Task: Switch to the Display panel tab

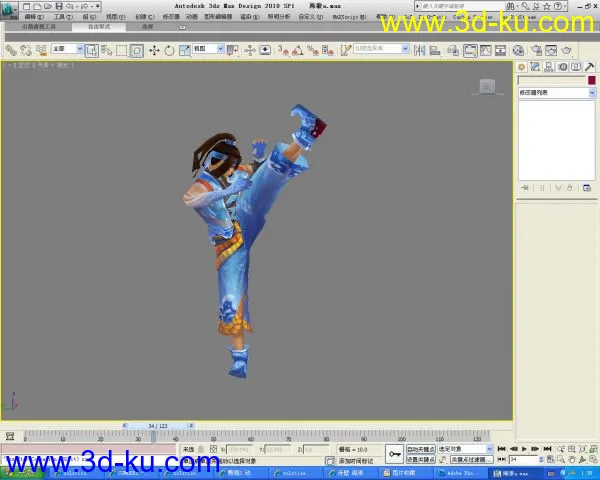Action: [x=576, y=67]
